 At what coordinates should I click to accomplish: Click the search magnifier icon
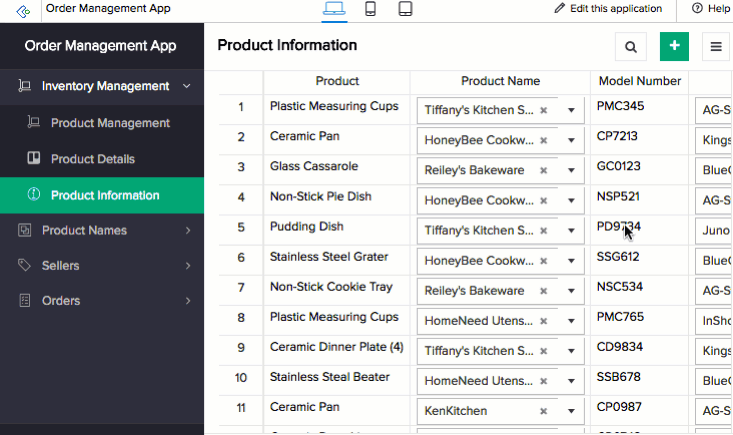(630, 46)
